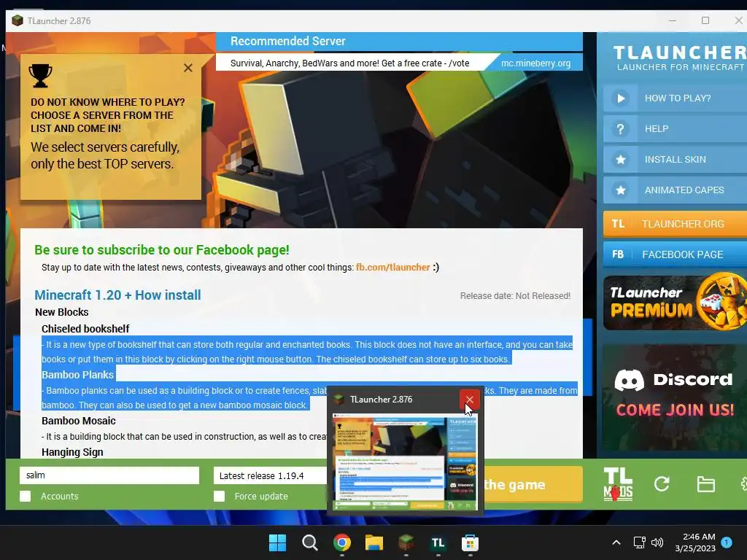This screenshot has height=560, width=747.
Task: Click the Chiseled bookshelf heading
Action: pos(85,329)
